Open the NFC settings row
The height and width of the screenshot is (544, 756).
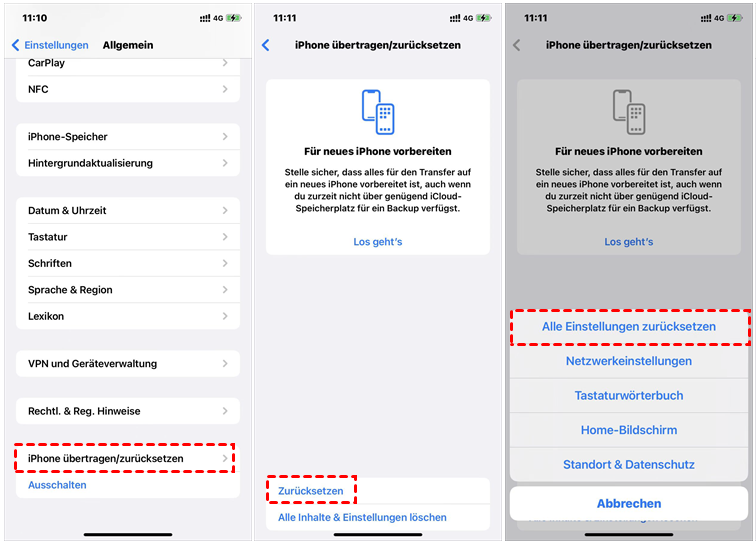click(128, 89)
